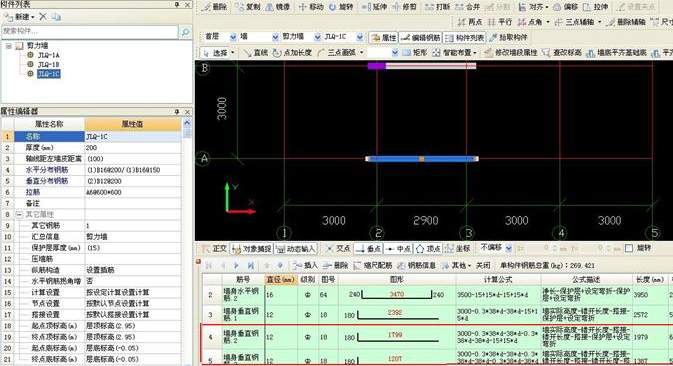The image size is (673, 366).
Task: Click 修改墙段属性 modify wall attributes
Action: 511,52
